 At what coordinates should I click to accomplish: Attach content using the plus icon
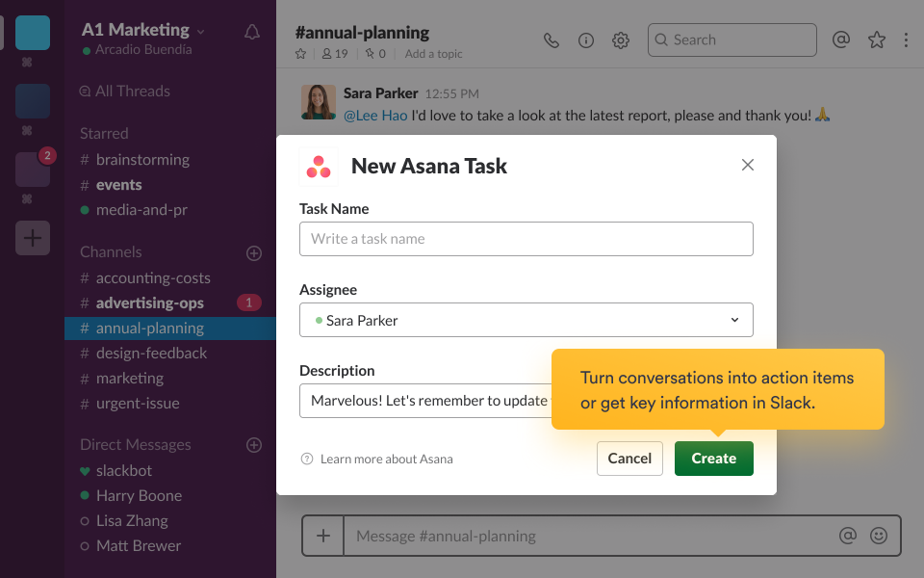tap(321, 536)
